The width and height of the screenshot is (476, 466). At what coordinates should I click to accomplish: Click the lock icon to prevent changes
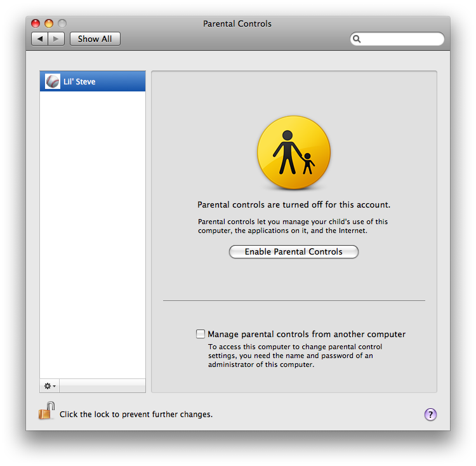[47, 411]
